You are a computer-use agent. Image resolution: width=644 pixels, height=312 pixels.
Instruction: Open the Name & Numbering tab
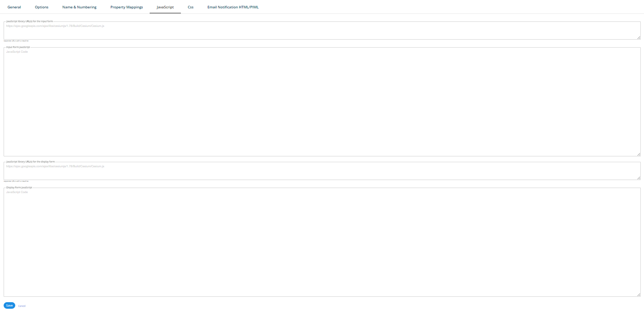pyautogui.click(x=79, y=7)
